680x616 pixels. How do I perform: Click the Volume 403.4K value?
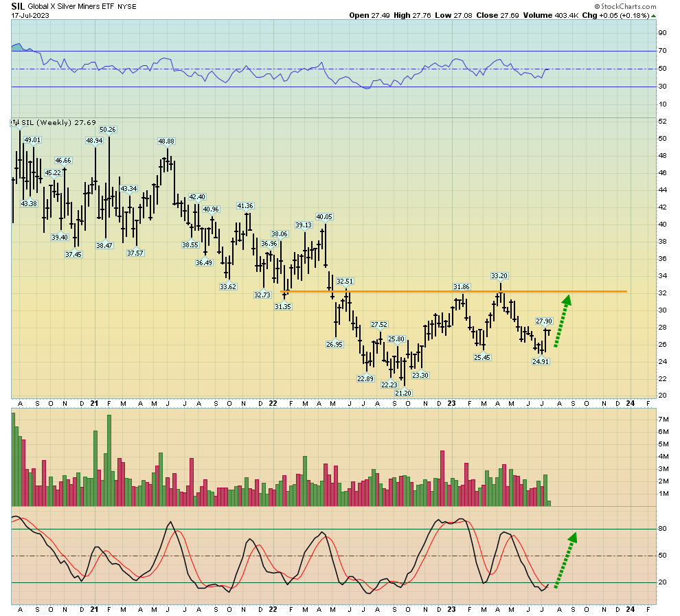550,16
